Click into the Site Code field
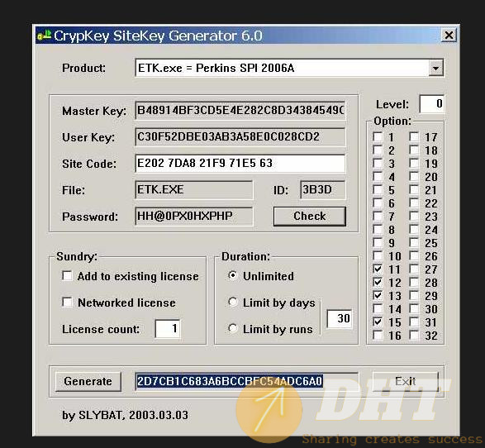The width and height of the screenshot is (485, 448). coord(240,163)
